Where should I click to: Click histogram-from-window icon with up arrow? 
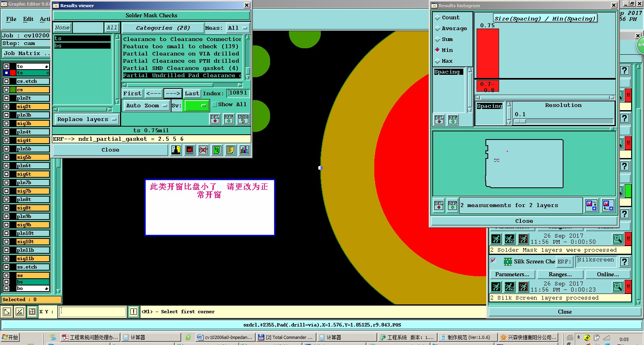(608, 205)
